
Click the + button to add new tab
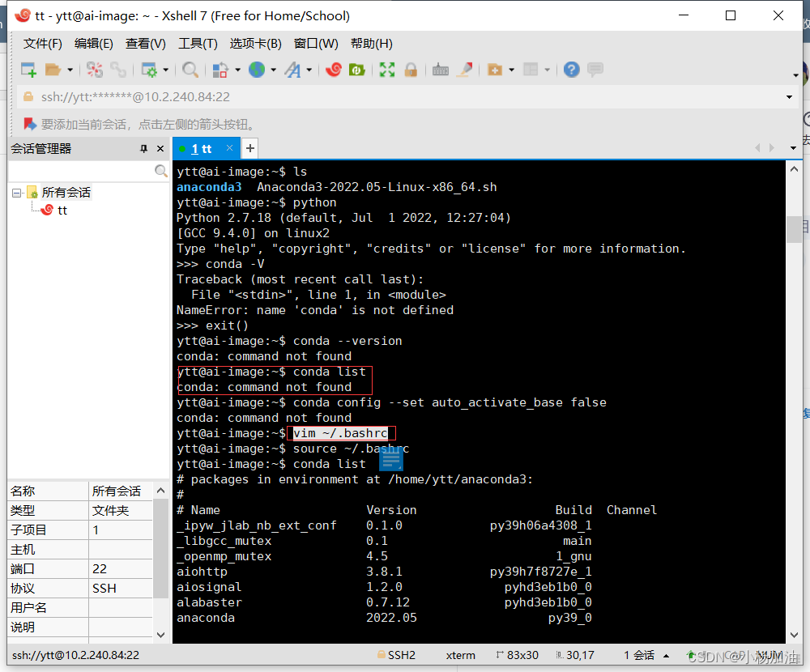[249, 148]
